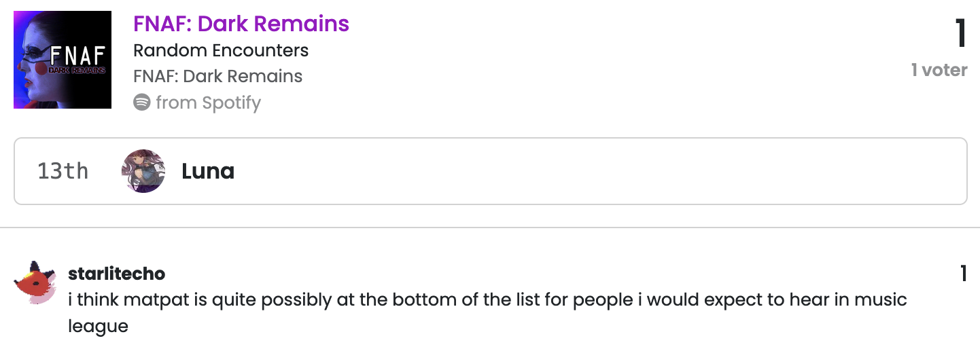
Task: Open the purple FNAF: Dark Remains song title
Action: (241, 24)
